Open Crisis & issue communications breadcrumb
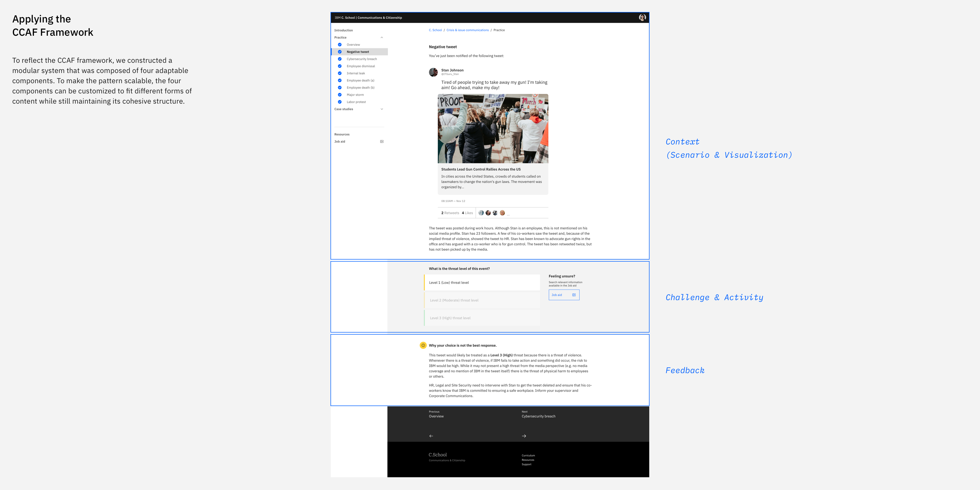 tap(468, 30)
